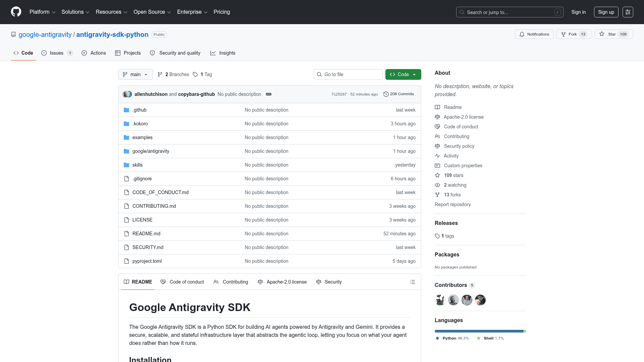Switch to the Issues tab
Image resolution: width=644 pixels, height=362 pixels.
[x=57, y=53]
